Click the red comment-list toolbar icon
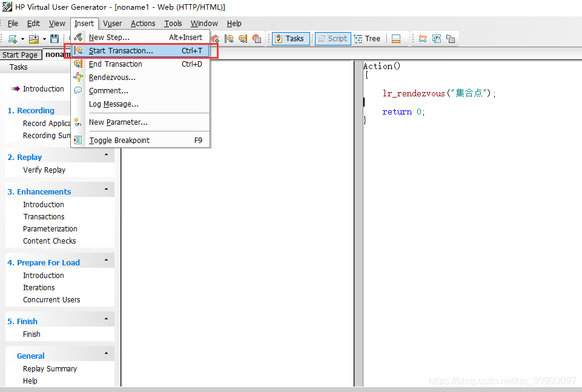The image size is (582, 392). click(257, 39)
